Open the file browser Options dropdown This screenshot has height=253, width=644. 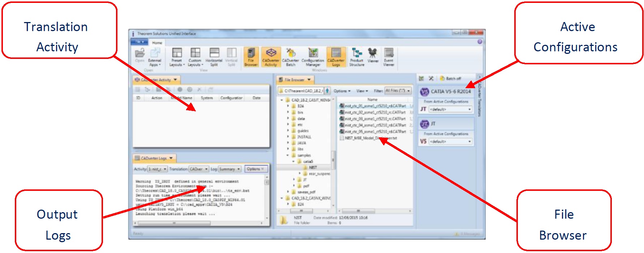[x=342, y=91]
